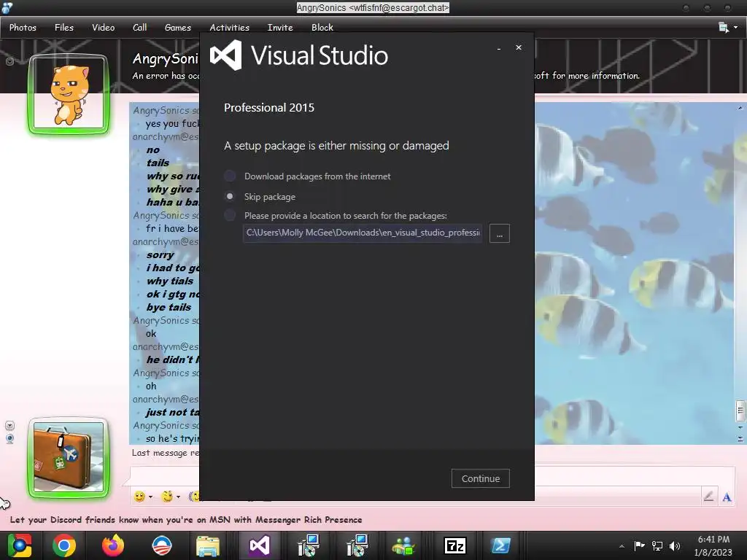Open Photos menu in Messenger window

tap(23, 28)
